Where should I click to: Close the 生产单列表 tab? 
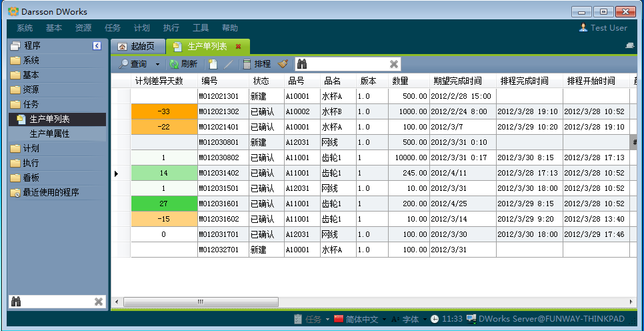click(238, 47)
